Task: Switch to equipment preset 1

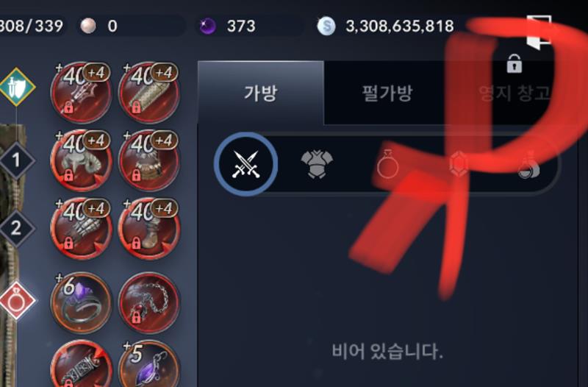Action: coord(16,160)
